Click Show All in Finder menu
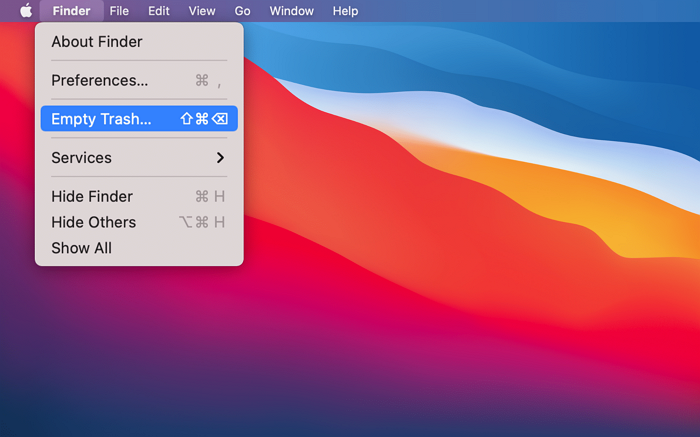 click(x=81, y=248)
